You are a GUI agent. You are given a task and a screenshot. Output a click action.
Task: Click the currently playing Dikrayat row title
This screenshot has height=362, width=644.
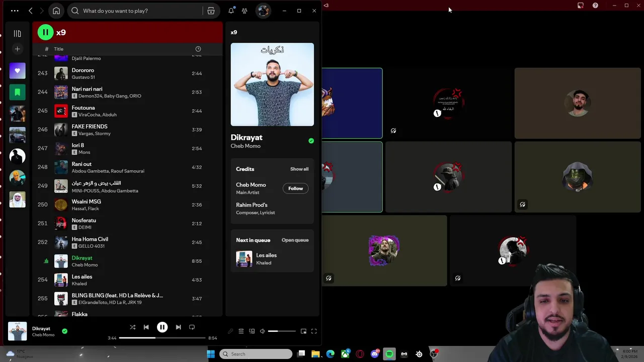(x=82, y=258)
